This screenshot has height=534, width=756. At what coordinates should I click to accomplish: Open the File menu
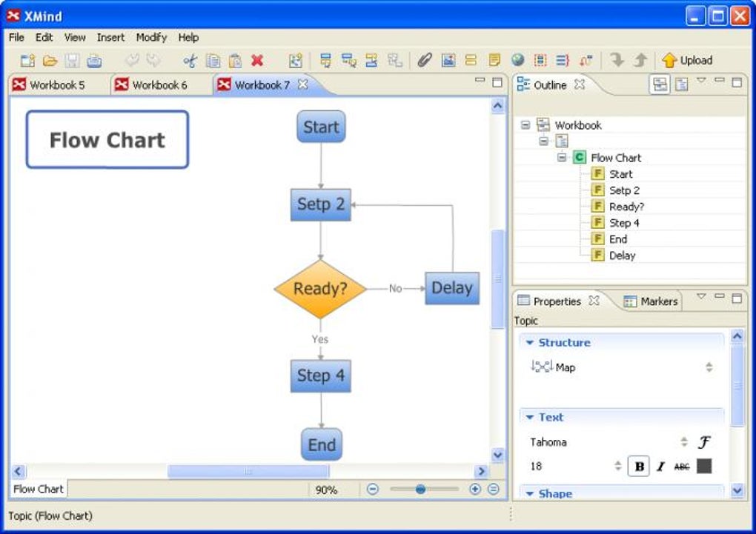[16, 37]
